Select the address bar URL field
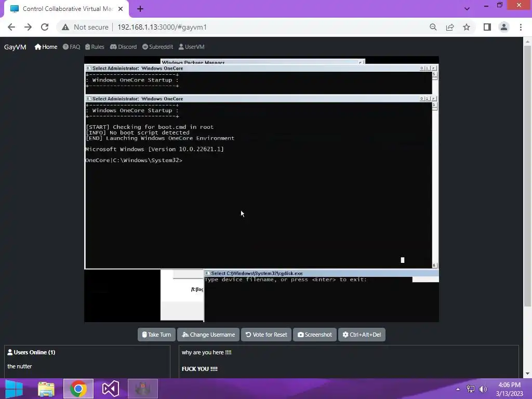 click(162, 27)
